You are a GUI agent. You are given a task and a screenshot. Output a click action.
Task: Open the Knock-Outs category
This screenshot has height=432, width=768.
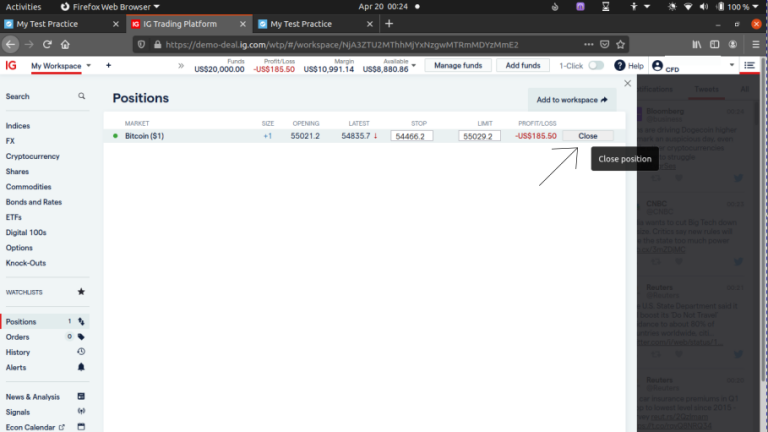coord(25,263)
